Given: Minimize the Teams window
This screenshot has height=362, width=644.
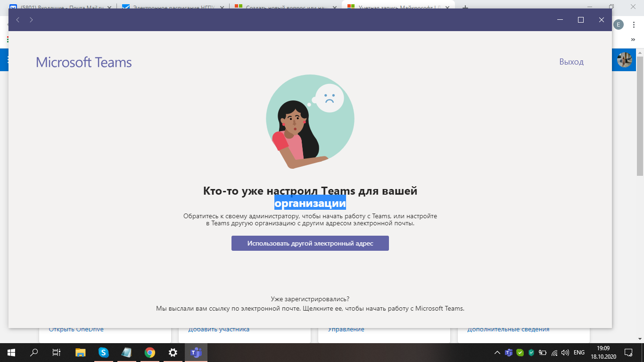Looking at the screenshot, I should tap(560, 20).
